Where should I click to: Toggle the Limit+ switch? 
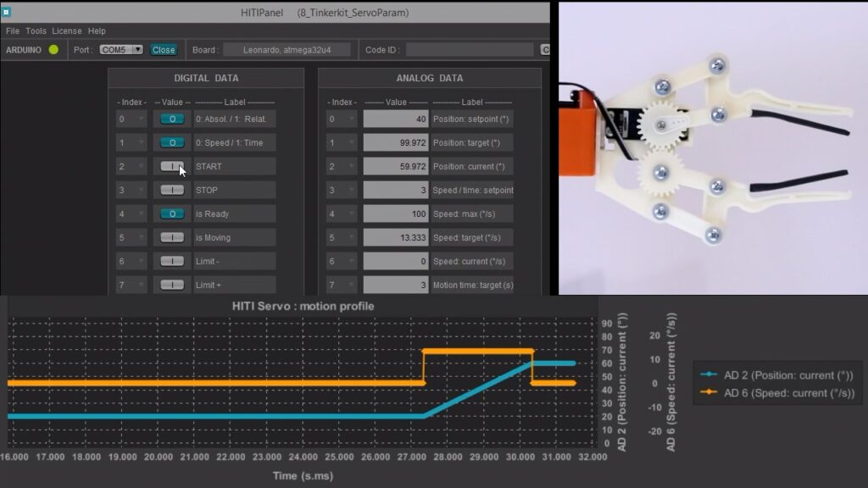click(171, 285)
